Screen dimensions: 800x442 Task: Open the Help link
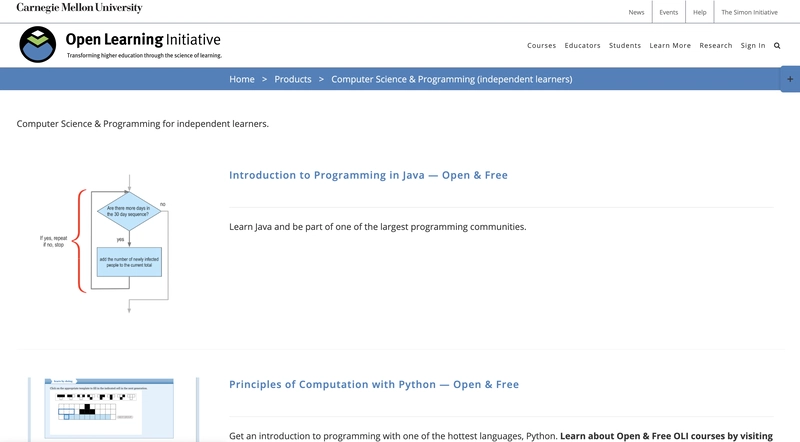(x=699, y=12)
